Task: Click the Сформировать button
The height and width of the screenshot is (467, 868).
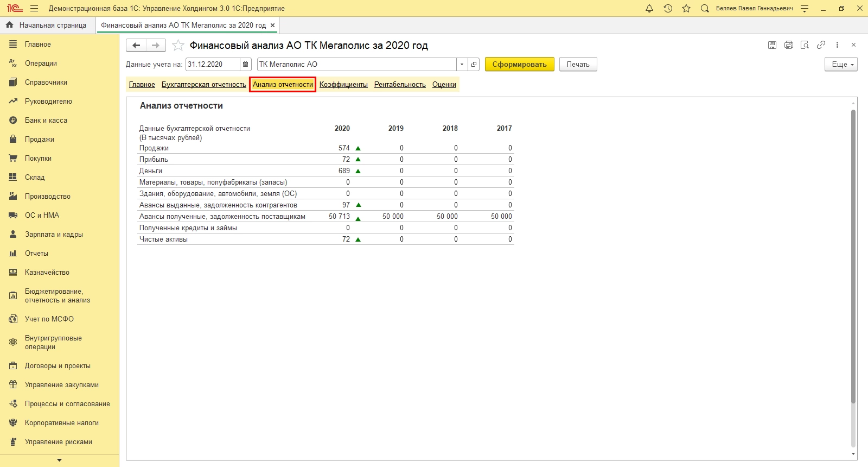Action: [x=520, y=64]
